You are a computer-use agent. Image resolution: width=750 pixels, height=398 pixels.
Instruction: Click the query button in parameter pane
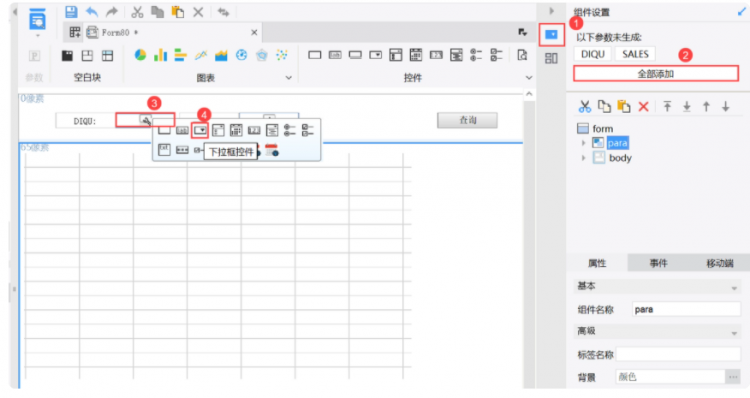pos(467,120)
